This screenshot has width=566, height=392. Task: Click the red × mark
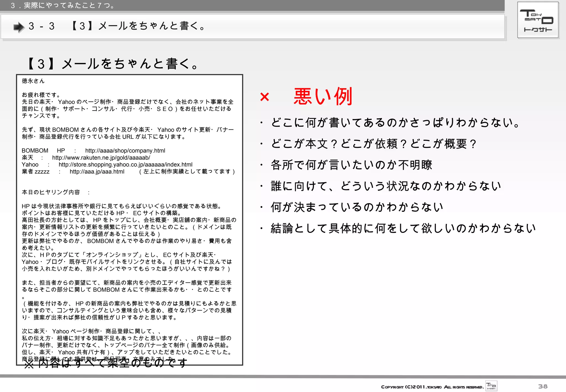coord(264,97)
